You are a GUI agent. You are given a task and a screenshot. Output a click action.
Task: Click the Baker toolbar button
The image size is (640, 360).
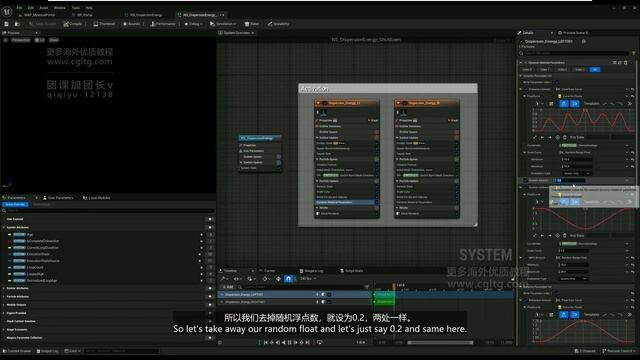pyautogui.click(x=252, y=24)
